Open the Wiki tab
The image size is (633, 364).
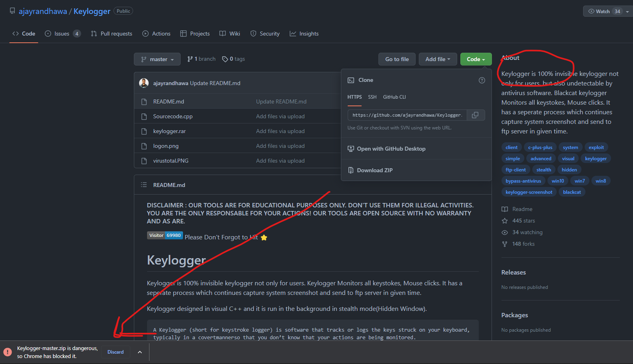tap(230, 34)
